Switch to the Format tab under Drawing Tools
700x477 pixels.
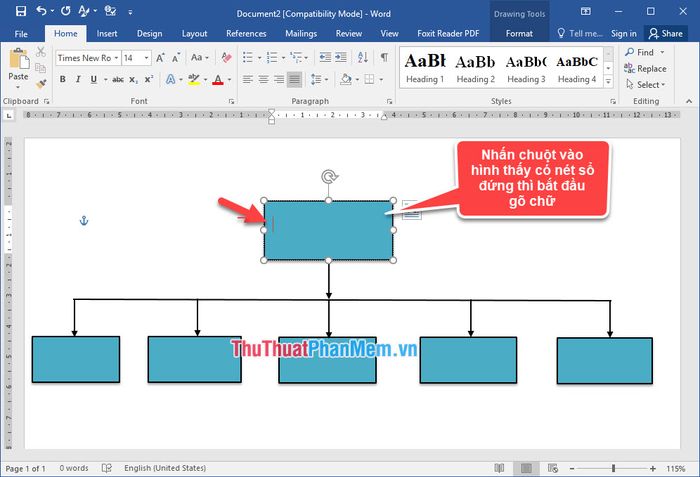[519, 33]
